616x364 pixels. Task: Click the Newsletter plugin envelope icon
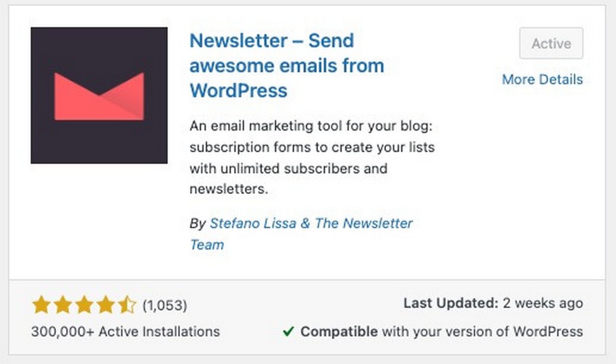click(99, 94)
